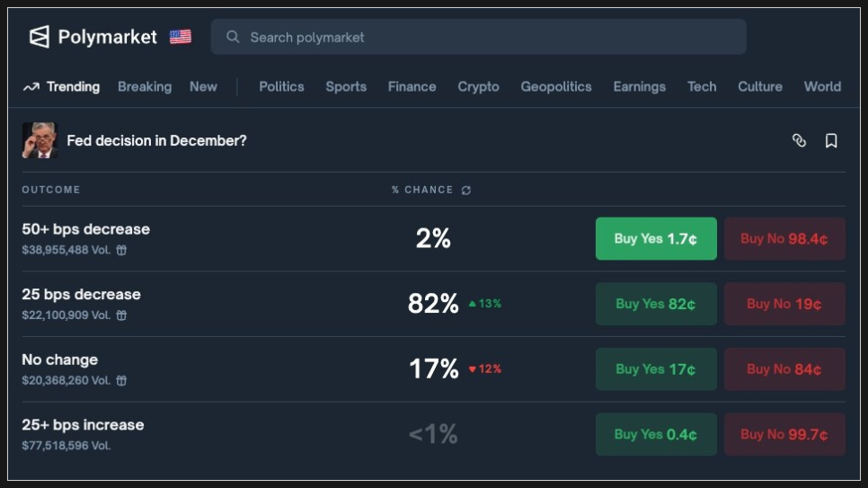
Task: Focus the Search polymarket field
Action: tap(485, 37)
